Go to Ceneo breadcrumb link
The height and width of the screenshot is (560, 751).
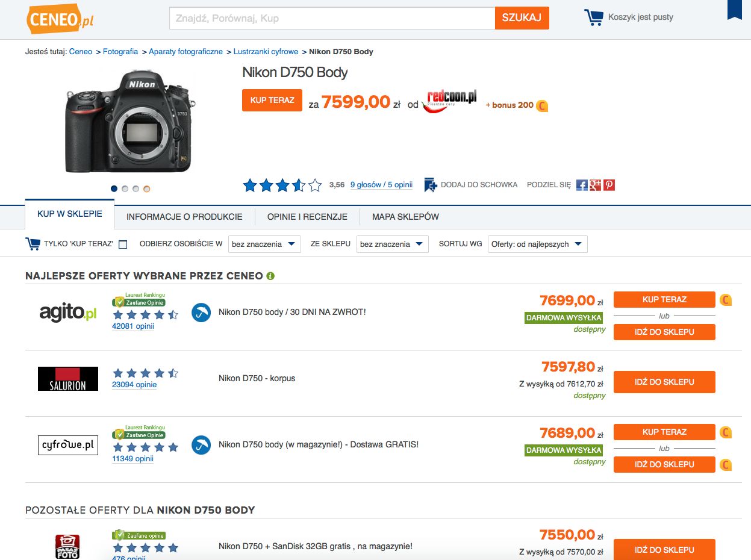pyautogui.click(x=81, y=52)
